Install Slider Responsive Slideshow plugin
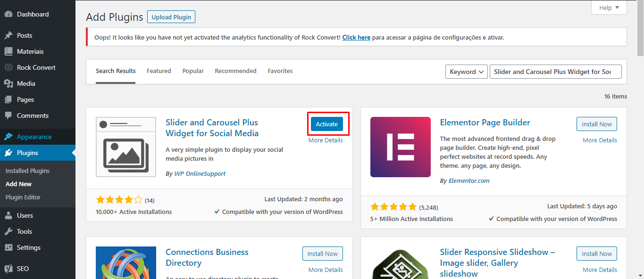The image size is (644, 279). coord(597,254)
